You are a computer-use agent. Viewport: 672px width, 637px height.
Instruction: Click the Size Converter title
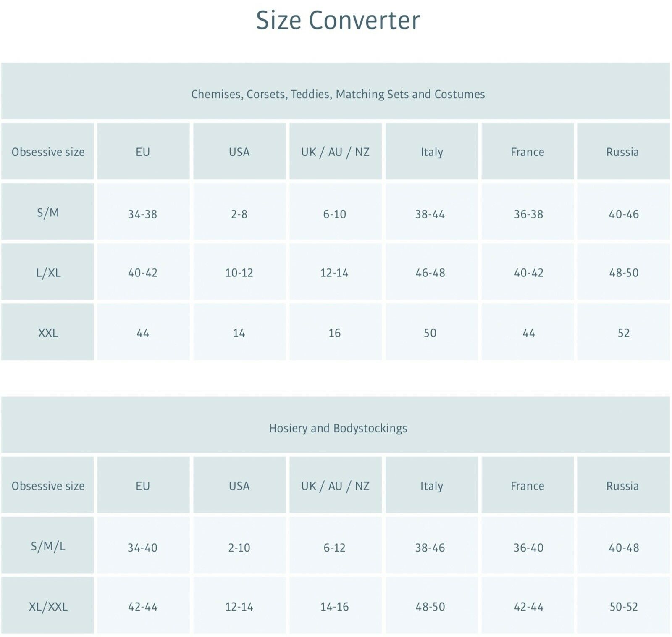pyautogui.click(x=338, y=20)
